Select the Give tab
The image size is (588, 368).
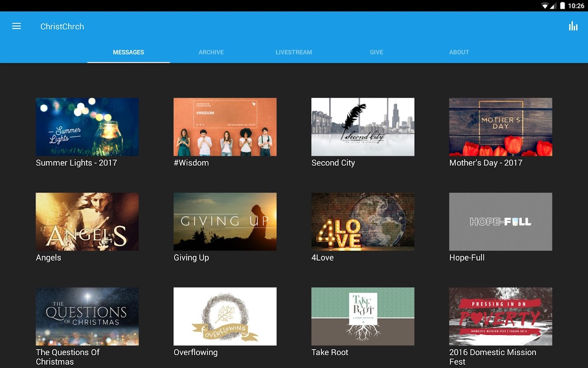tap(376, 52)
